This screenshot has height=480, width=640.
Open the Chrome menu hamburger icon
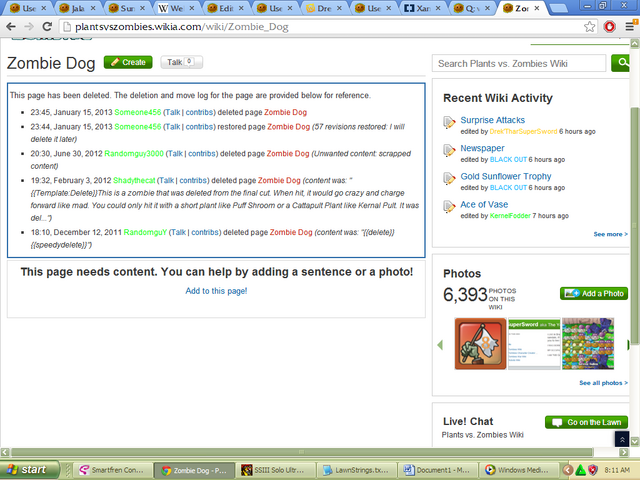point(630,27)
